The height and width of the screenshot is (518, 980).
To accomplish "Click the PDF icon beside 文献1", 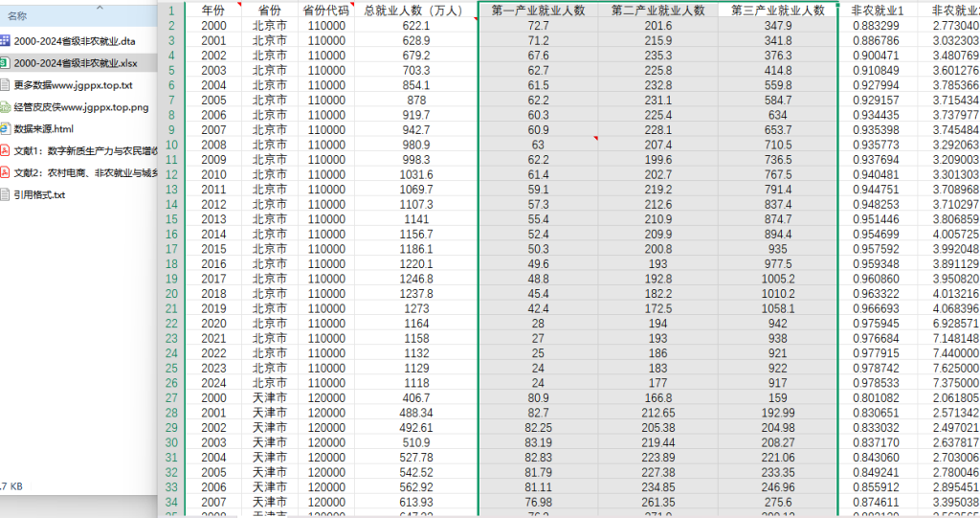I will (x=5, y=150).
